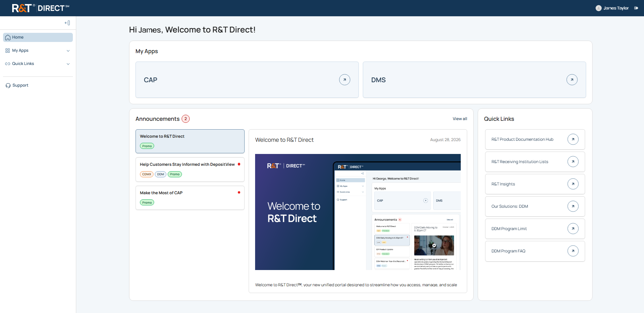This screenshot has width=644, height=313.
Task: Click View all announcements link
Action: pos(460,119)
